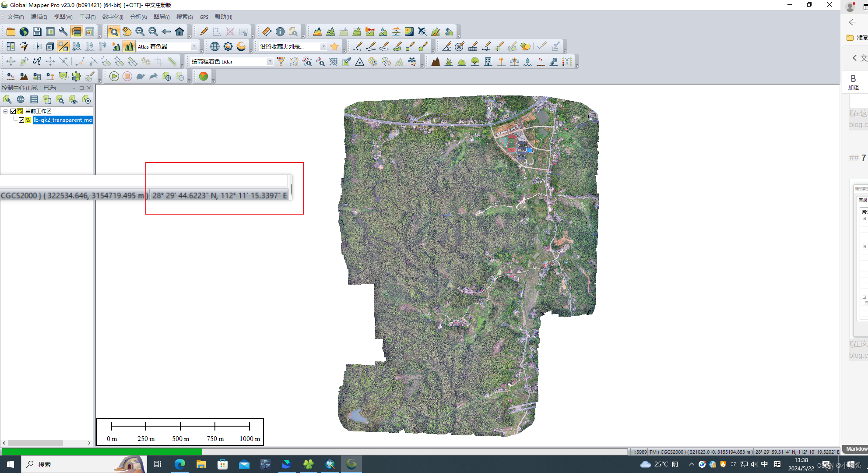Select the Measure ruler tool
868x473 pixels.
pyautogui.click(x=267, y=32)
